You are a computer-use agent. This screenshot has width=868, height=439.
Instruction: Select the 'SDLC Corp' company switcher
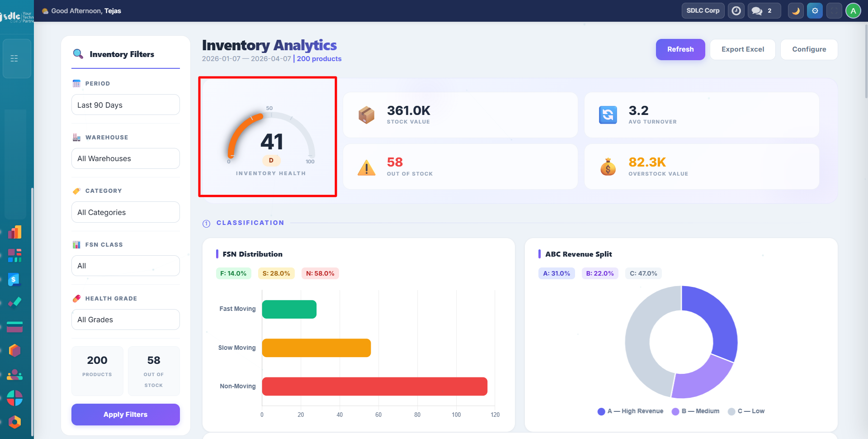pyautogui.click(x=703, y=11)
